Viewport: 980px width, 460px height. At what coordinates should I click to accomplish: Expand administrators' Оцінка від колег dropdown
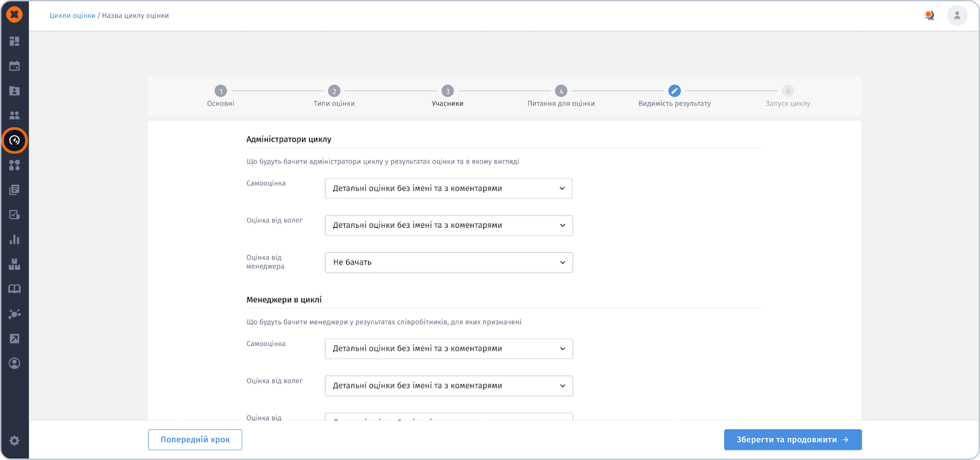tap(448, 225)
